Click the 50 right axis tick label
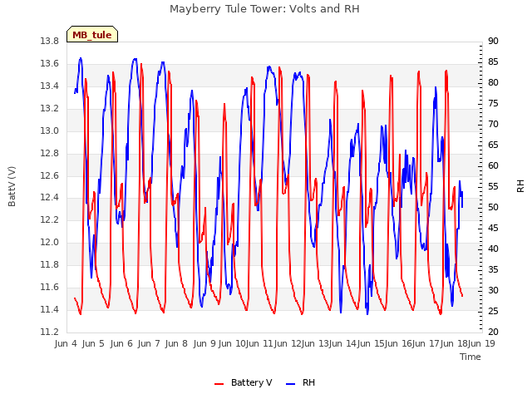The width and height of the screenshot is (532, 399). pyautogui.click(x=493, y=207)
